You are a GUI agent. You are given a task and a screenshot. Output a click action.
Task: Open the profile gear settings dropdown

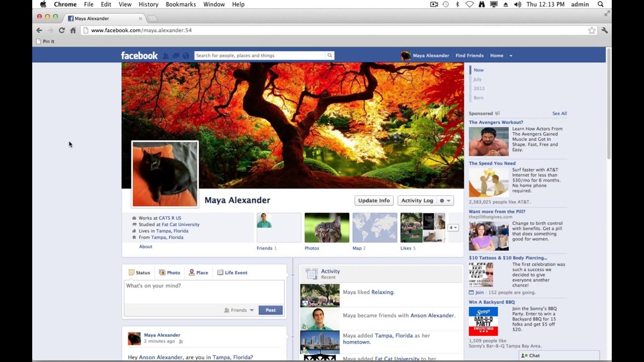click(445, 201)
